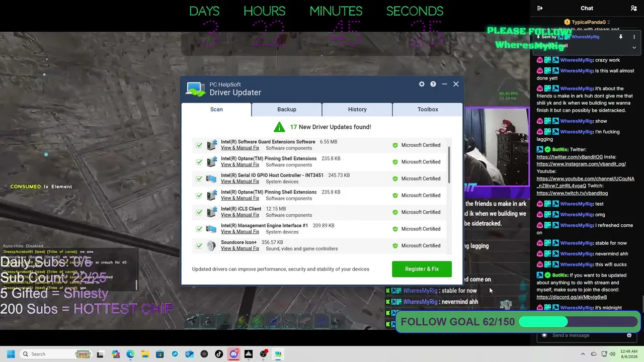644x362 pixels.
Task: Click the Windows taskbar Search box
Action: point(55,354)
